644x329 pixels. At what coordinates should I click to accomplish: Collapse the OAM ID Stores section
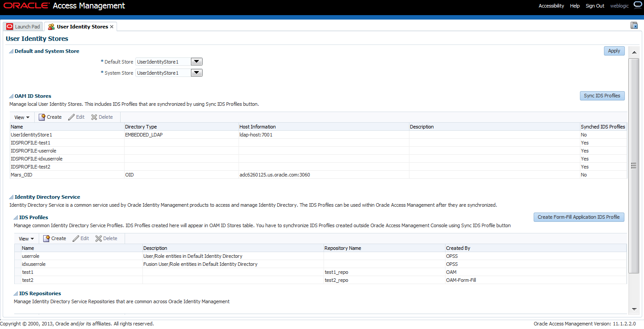click(11, 96)
